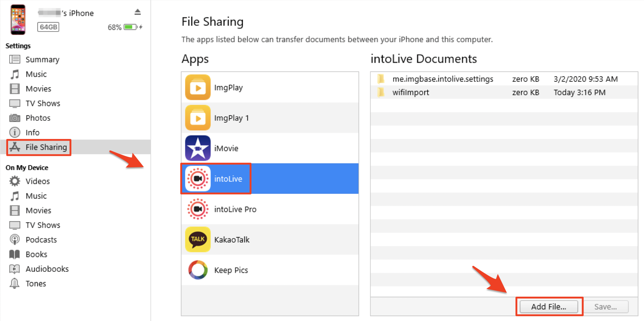Click the 64GB capacity label

(48, 27)
